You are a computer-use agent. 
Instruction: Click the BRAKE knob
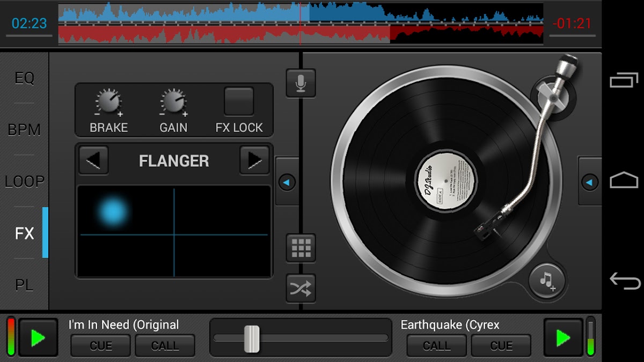click(x=109, y=102)
